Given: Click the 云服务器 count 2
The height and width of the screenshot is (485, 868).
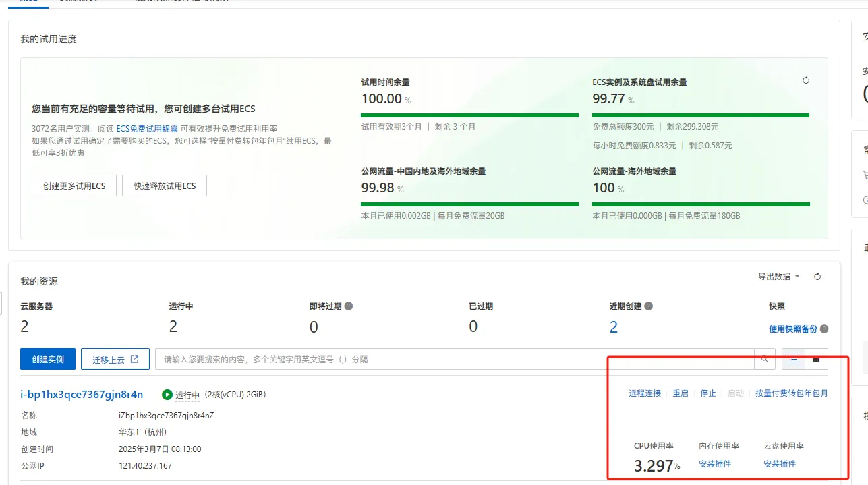Looking at the screenshot, I should tap(25, 327).
